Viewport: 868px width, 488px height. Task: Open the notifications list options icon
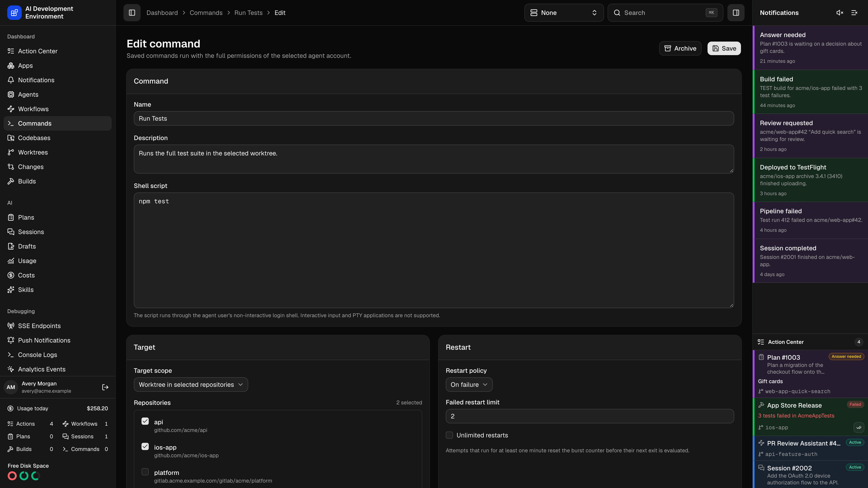pyautogui.click(x=854, y=13)
